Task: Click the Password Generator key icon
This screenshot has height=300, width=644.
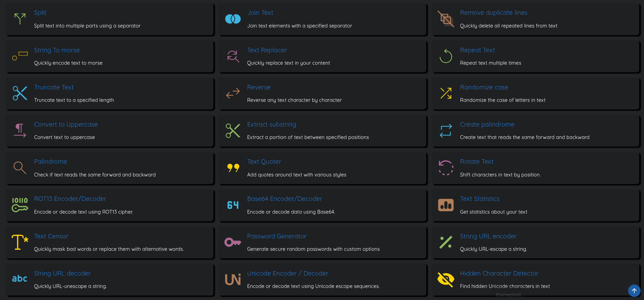Action: pos(233,243)
